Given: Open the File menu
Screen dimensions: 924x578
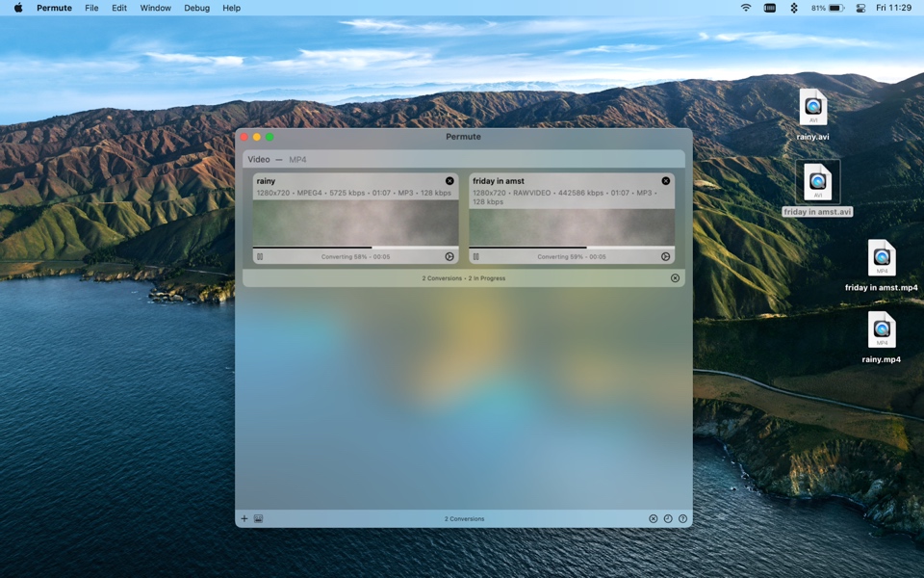Looking at the screenshot, I should click(x=91, y=8).
